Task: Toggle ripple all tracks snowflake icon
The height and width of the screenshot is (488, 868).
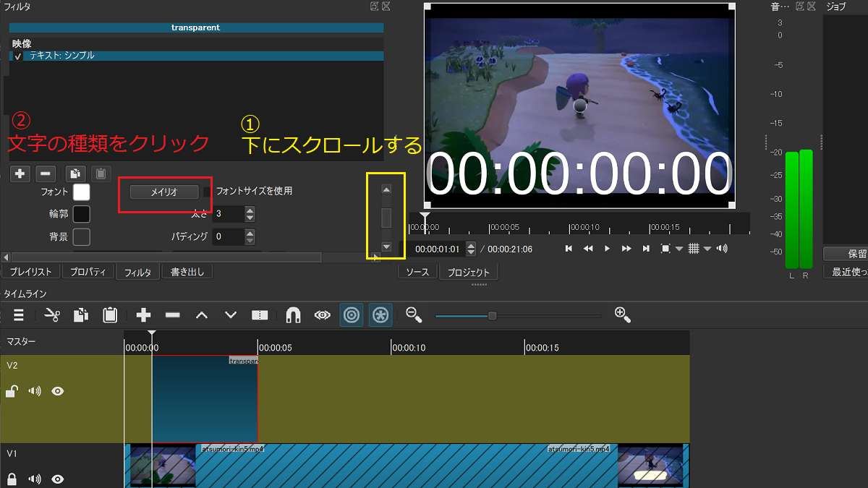Action: (x=380, y=314)
